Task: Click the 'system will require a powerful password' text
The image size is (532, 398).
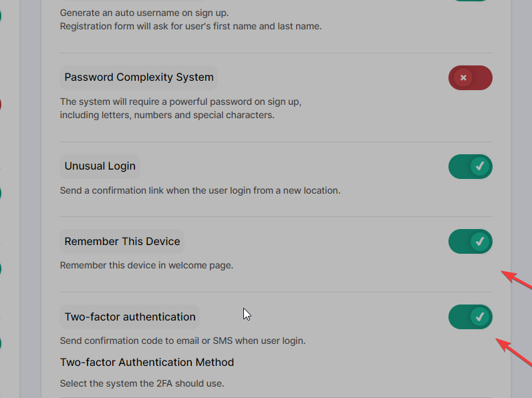Action: [180, 102]
